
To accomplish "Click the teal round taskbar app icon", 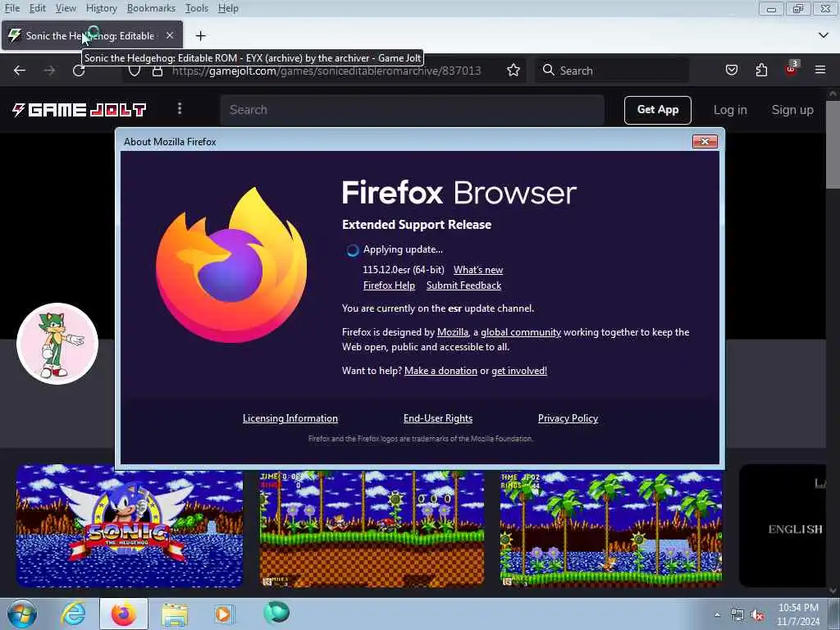I will [x=276, y=612].
